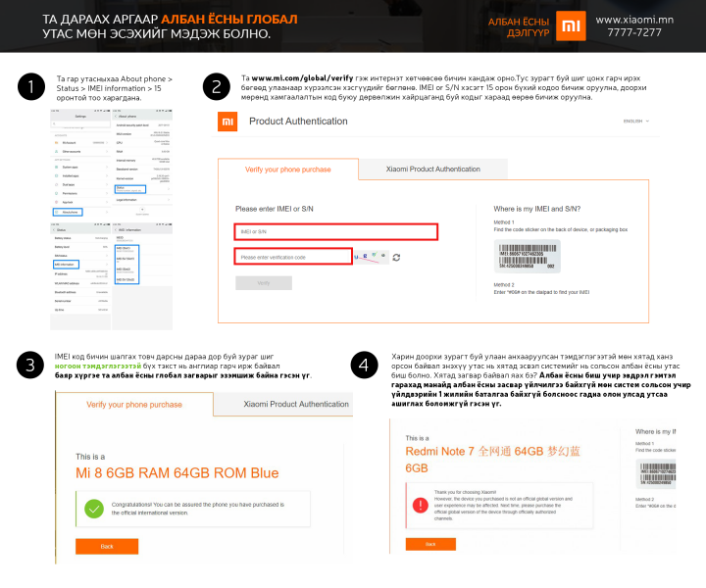Open About phone row in Settings screenshot
Viewport: 706px width, 588px height.
tap(80, 212)
